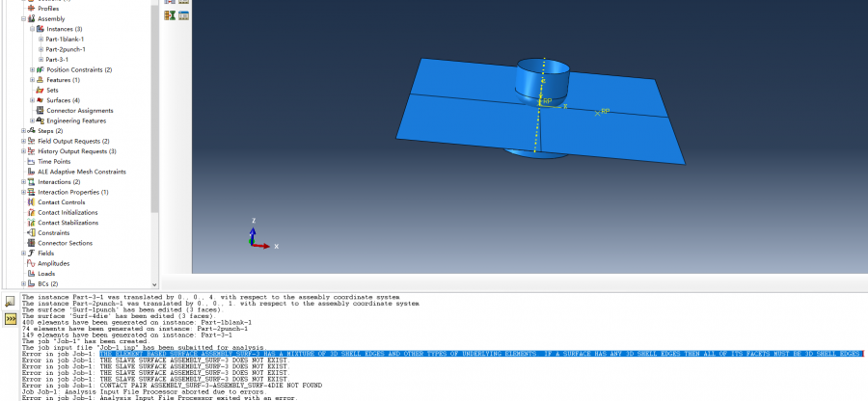Click the Interaction Properties icon

[x=31, y=192]
